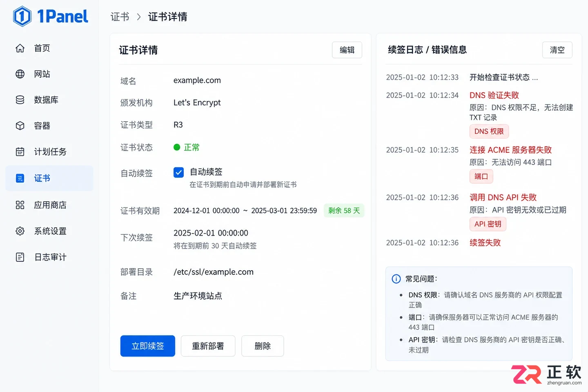Click the 10:12:33 log timestamp
This screenshot has width=588, height=392.
(x=444, y=77)
